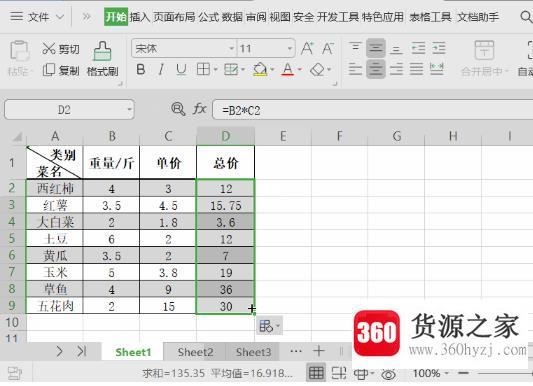The height and width of the screenshot is (386, 533).
Task: Open the 开始 ribbon tab
Action: (116, 17)
